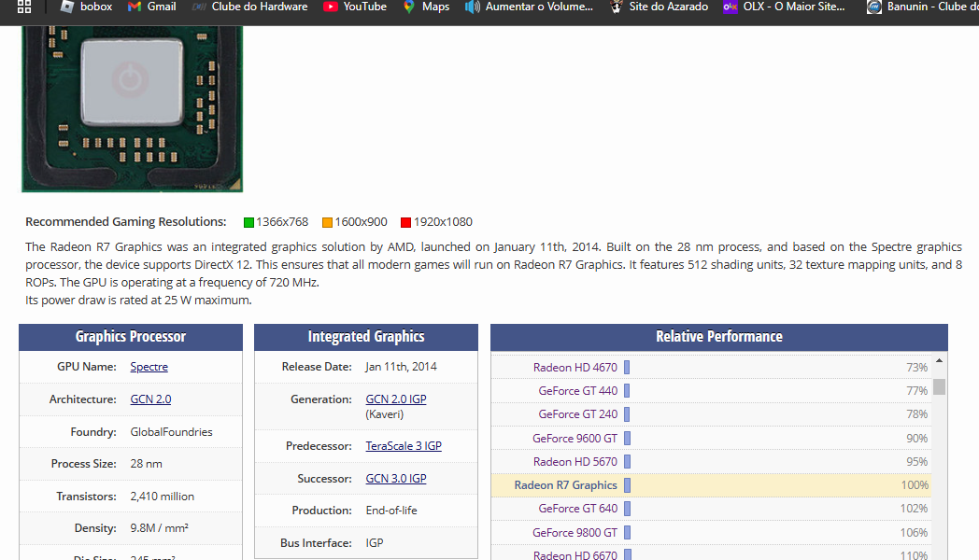Open the Aumentar o Volume bookmark
This screenshot has width=979, height=560.
(x=530, y=7)
